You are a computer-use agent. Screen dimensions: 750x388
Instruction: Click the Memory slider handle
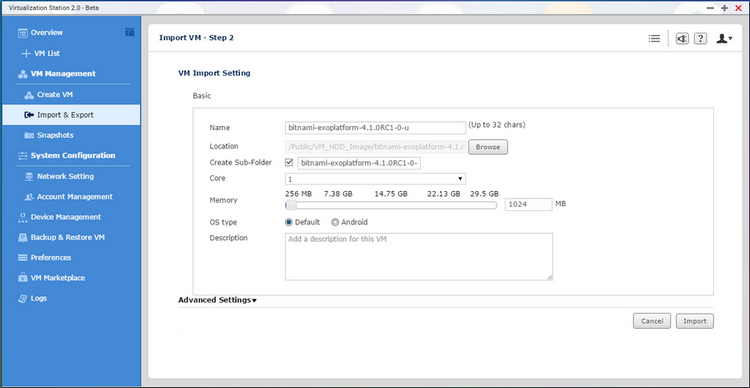point(291,205)
